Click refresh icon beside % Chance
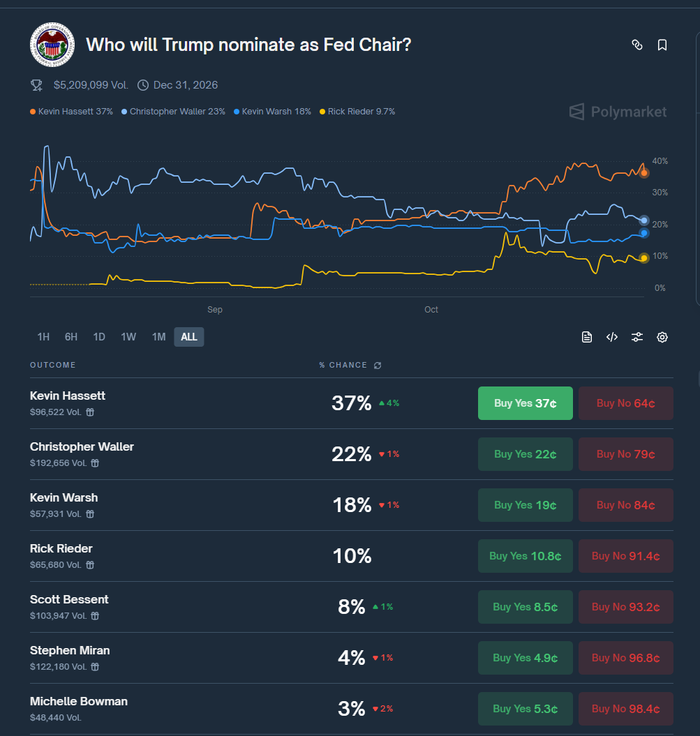 [x=378, y=366]
